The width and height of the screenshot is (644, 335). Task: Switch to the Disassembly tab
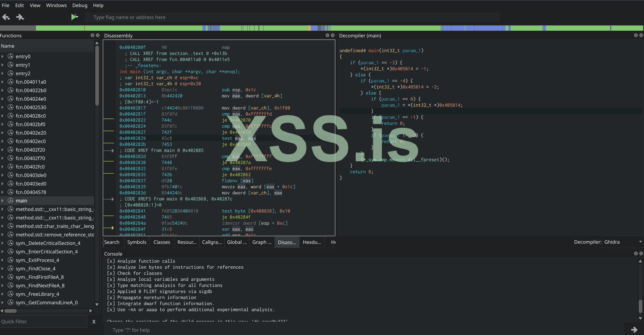coord(287,242)
